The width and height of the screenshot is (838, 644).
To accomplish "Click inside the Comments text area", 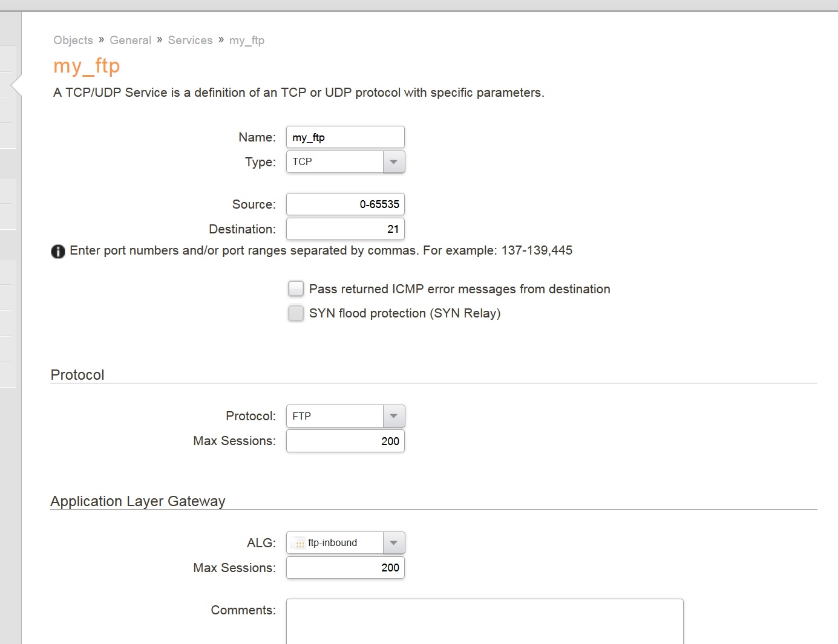I will click(484, 622).
